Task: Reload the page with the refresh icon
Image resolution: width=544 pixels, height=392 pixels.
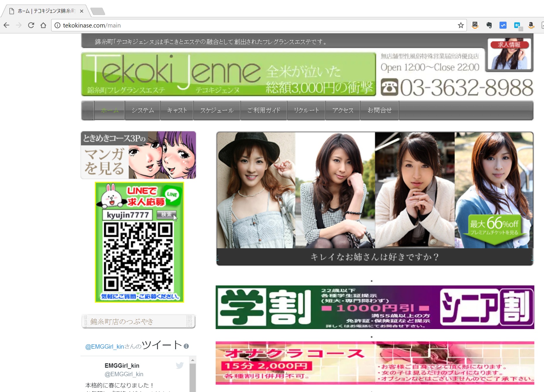Action: [x=31, y=25]
